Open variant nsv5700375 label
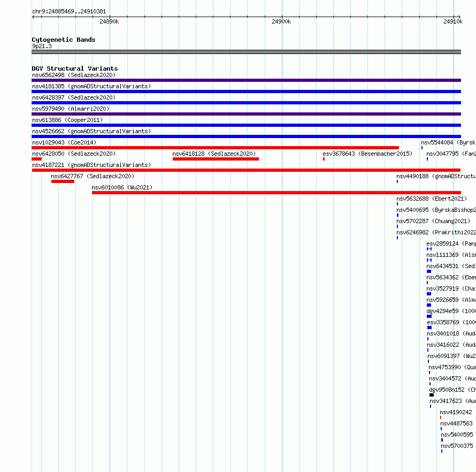 pyautogui.click(x=457, y=446)
